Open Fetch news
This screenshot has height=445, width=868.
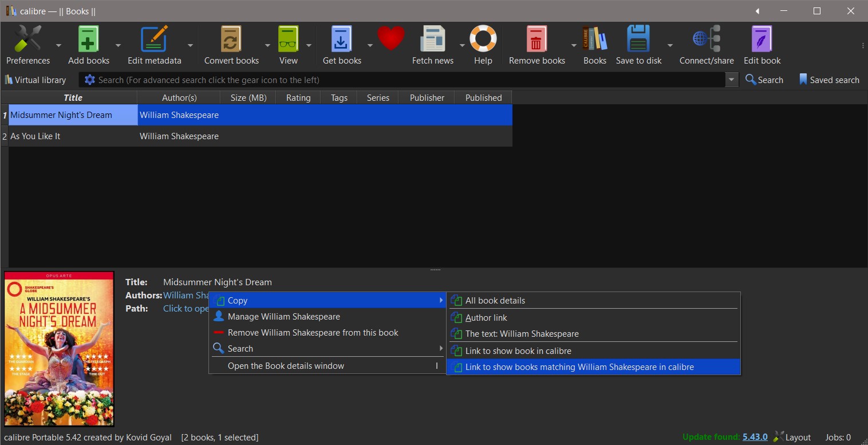(x=433, y=45)
